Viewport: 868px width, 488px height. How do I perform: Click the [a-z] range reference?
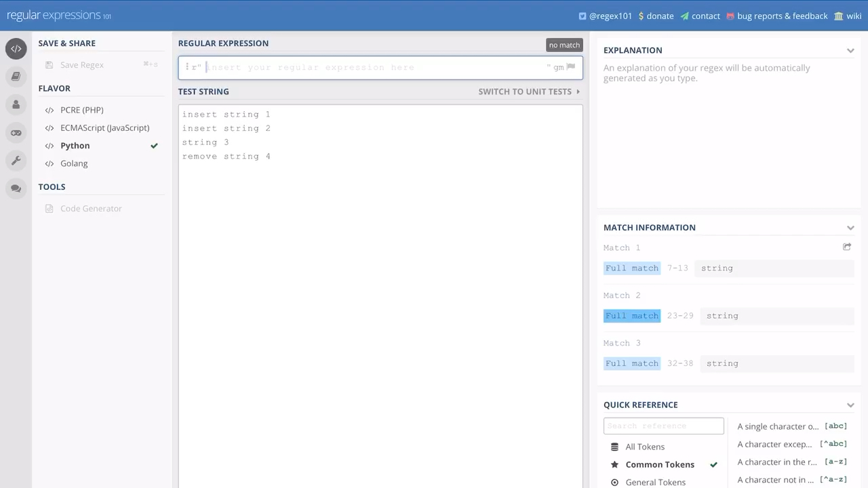(x=793, y=462)
